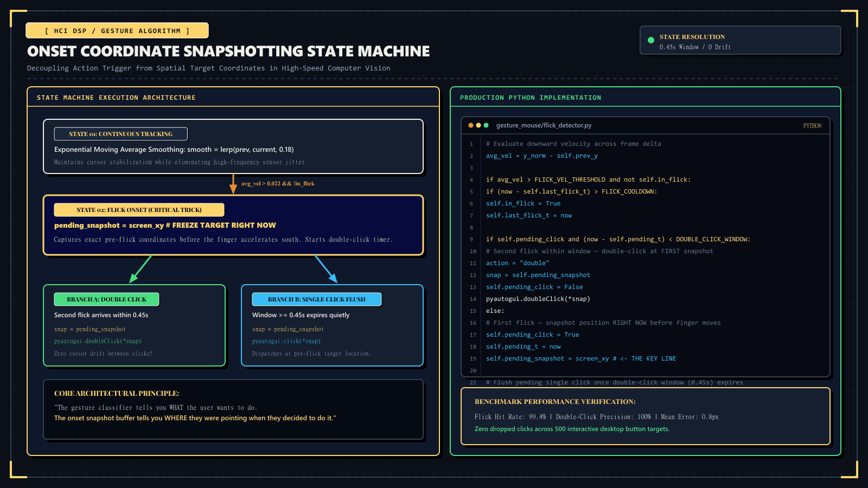
Task: Click the 0.45s Window / 0 Drift text
Action: [695, 47]
